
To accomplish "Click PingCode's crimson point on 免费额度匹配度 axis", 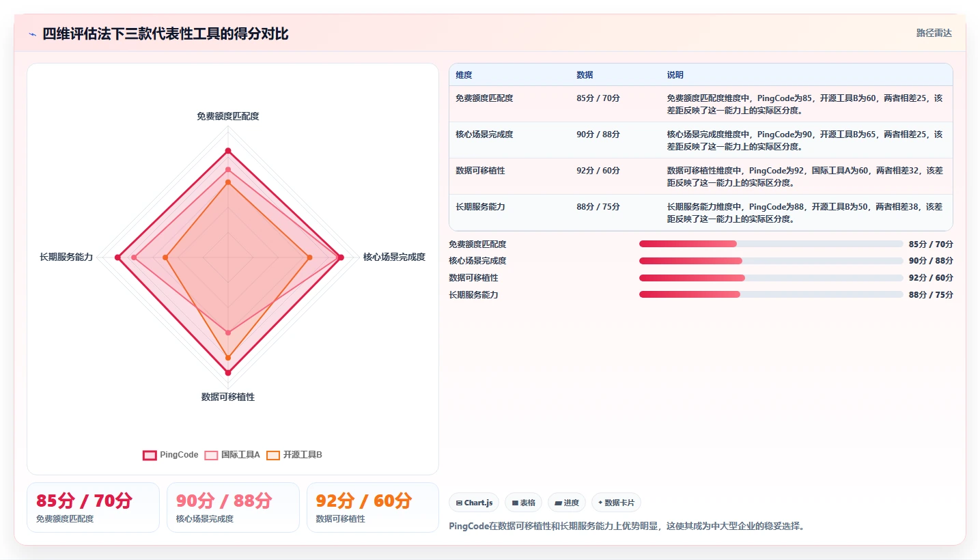I will 228,151.
